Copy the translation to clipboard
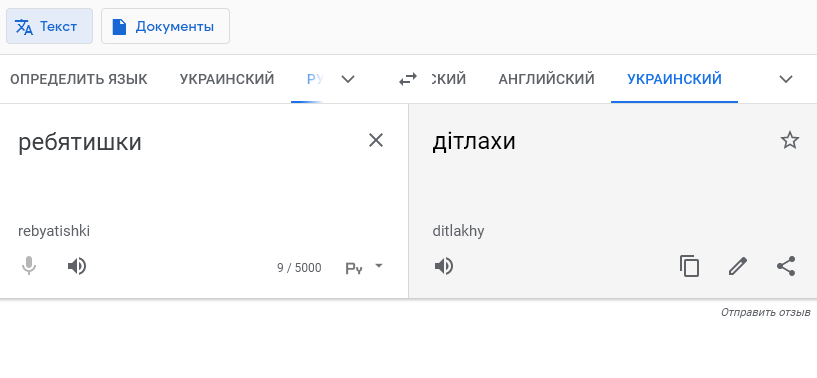 point(689,266)
